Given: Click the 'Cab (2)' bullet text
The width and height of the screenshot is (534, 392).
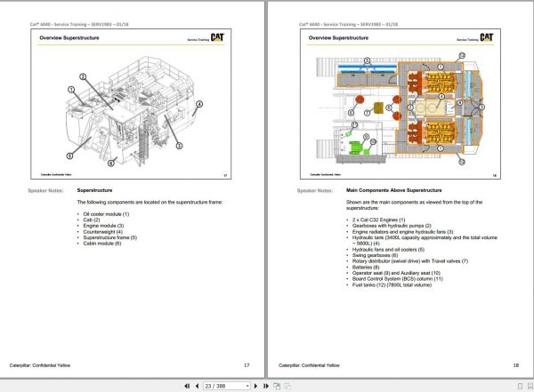Looking at the screenshot, I should point(92,220).
